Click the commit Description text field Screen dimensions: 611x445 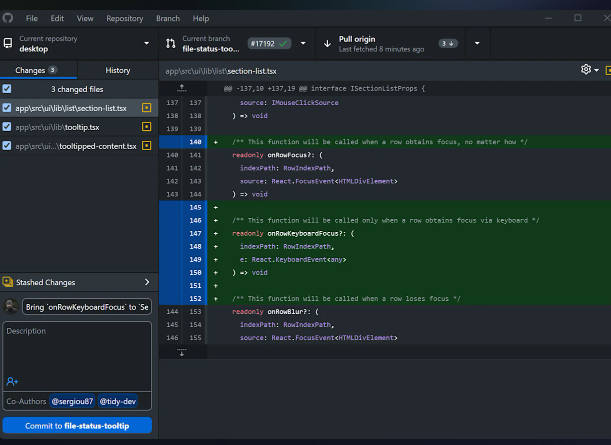[78, 345]
